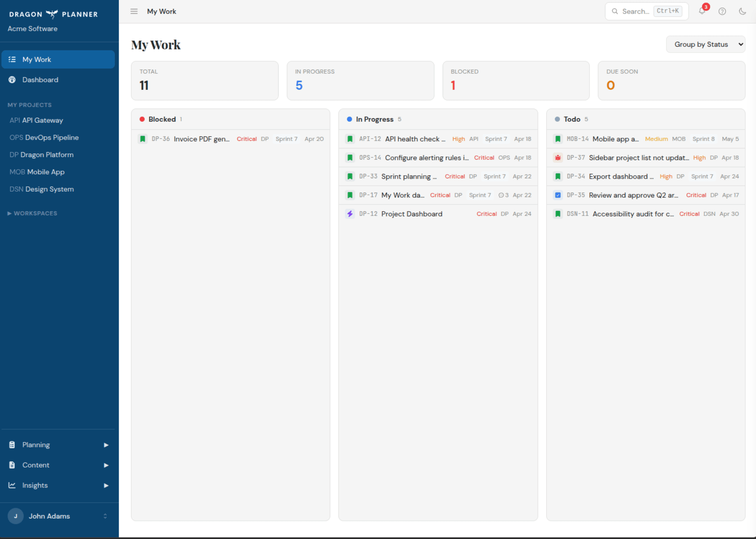
Task: Toggle dark mode with the moon icon
Action: (x=742, y=11)
